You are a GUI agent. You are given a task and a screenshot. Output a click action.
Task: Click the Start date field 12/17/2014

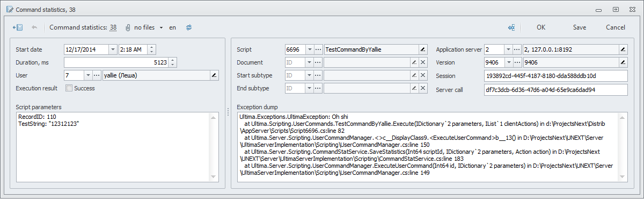click(86, 49)
